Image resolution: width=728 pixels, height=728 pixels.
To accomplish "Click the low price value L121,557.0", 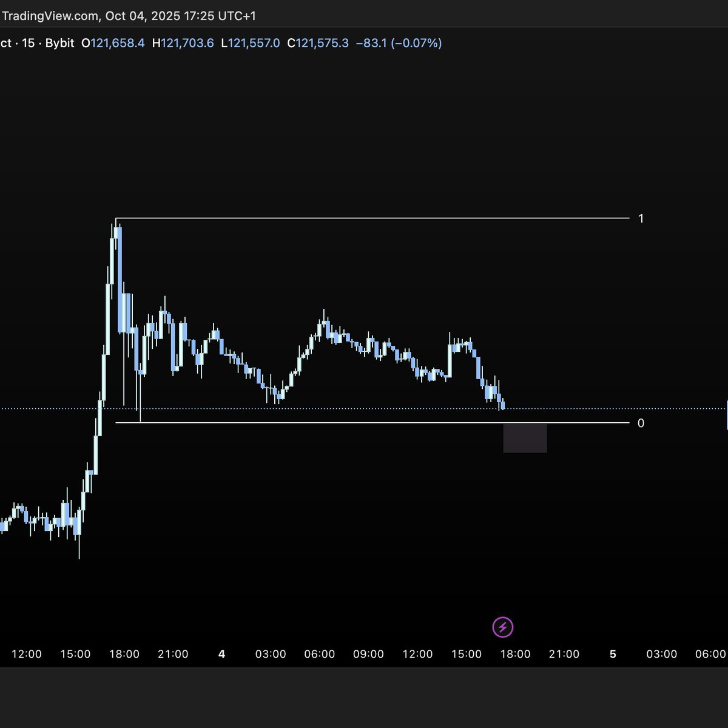I will coord(250,43).
